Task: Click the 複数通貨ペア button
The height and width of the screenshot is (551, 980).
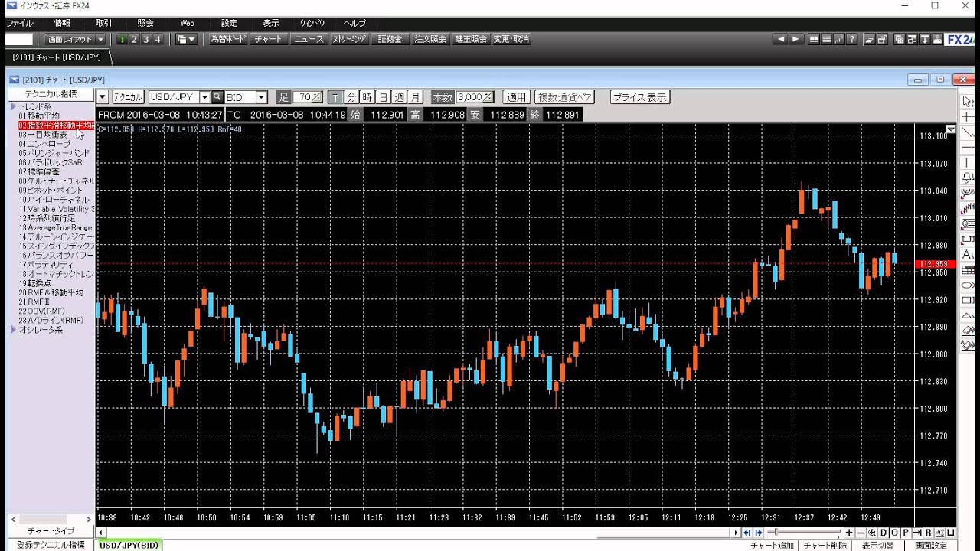Action: pyautogui.click(x=565, y=97)
